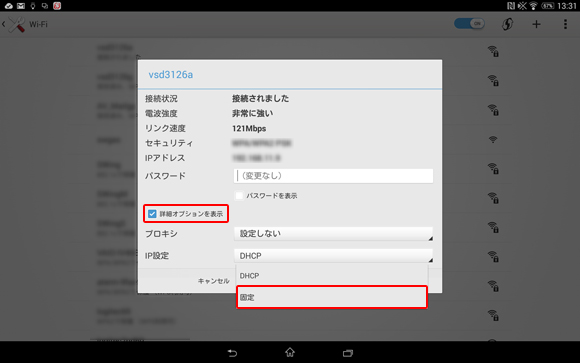
Task: Go back via Wi-Fi settings icon
Action: (x=14, y=24)
